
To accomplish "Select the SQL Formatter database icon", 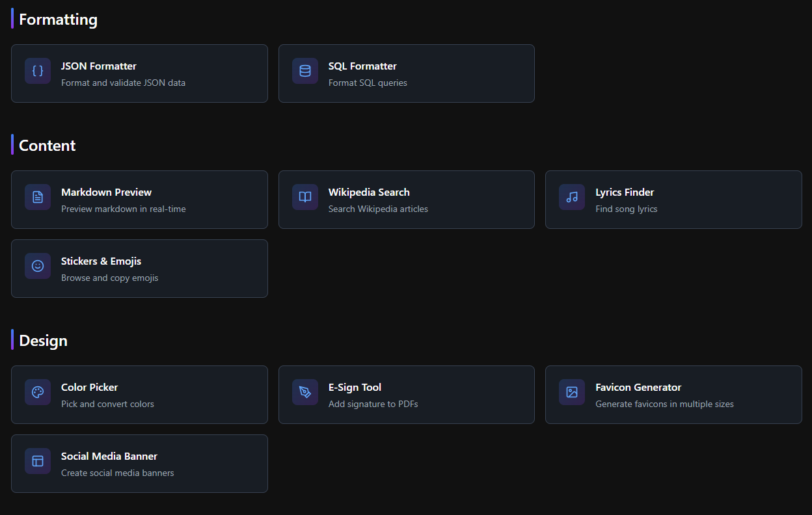I will coord(304,71).
